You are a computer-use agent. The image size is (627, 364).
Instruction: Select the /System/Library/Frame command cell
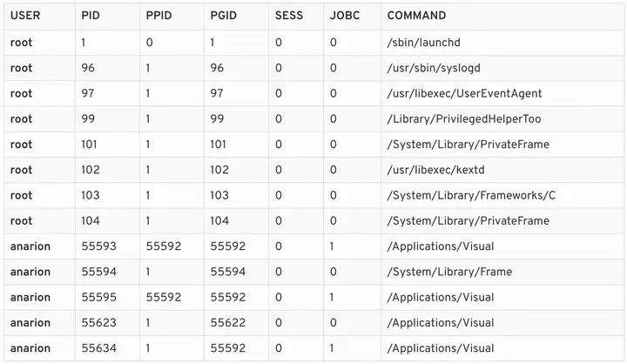[449, 272]
